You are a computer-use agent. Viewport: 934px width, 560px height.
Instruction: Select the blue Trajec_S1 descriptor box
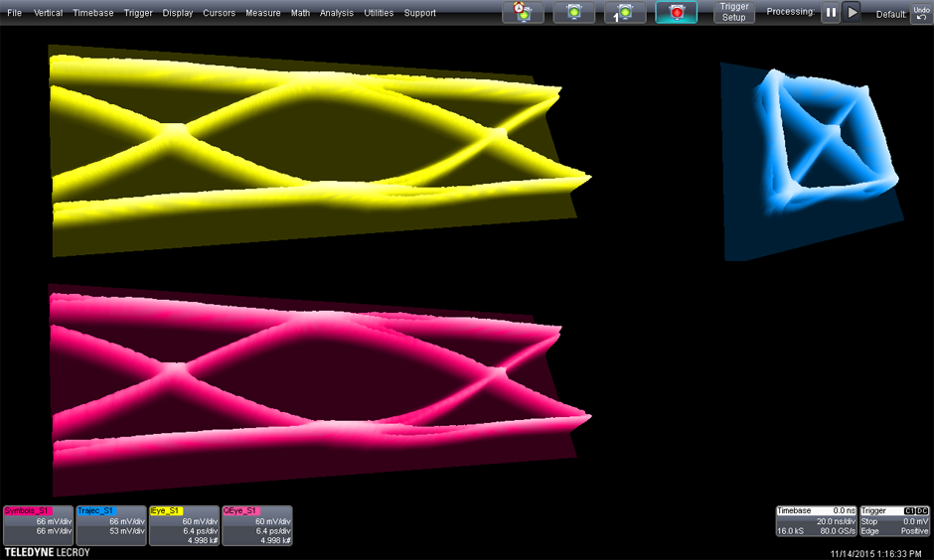click(111, 525)
